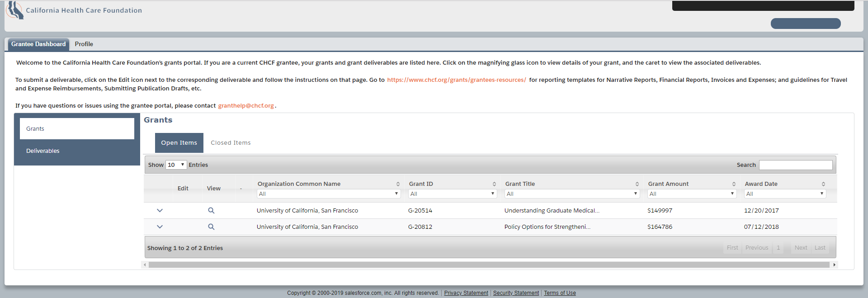Click the Grants section heading
The height and width of the screenshot is (298, 868).
(158, 120)
